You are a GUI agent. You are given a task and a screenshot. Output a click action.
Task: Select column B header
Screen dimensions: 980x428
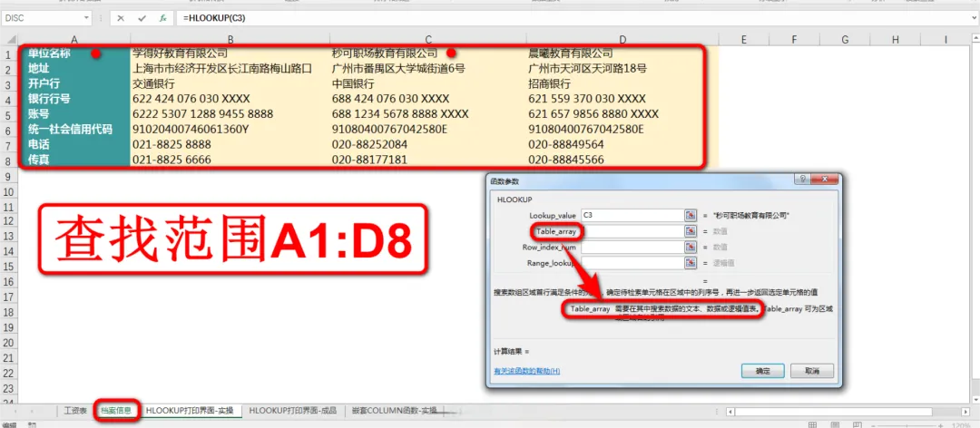pyautogui.click(x=230, y=40)
